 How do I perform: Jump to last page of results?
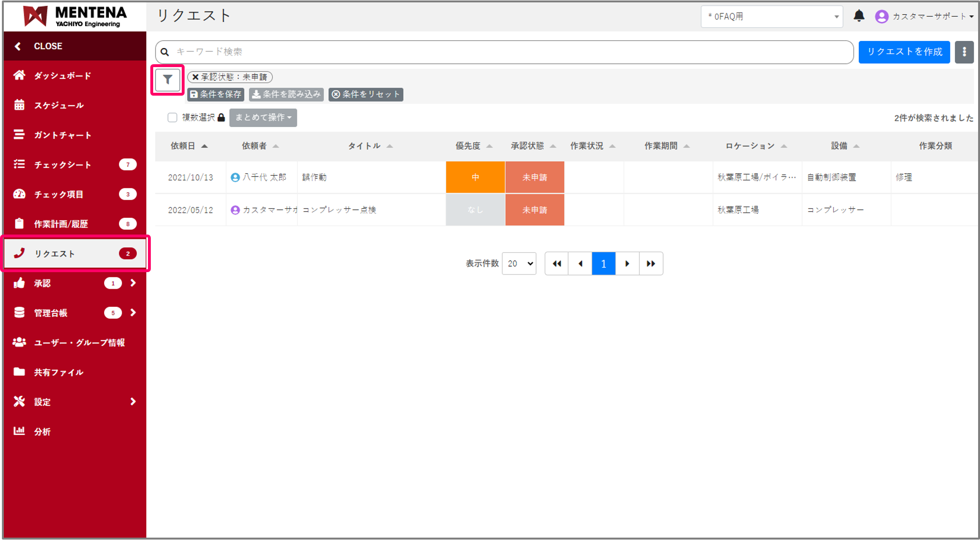tap(651, 264)
